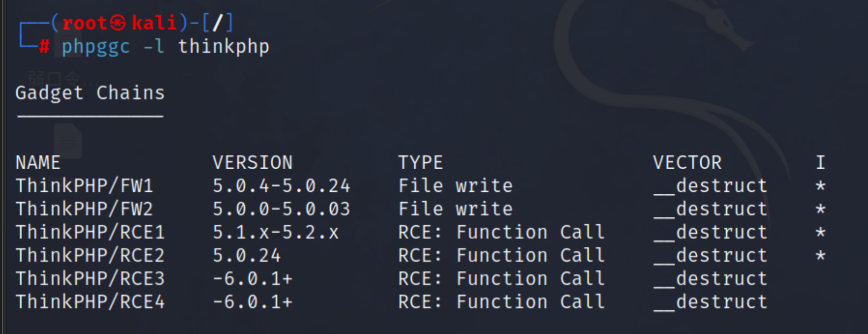Click the VECTOR column header

pos(687,163)
